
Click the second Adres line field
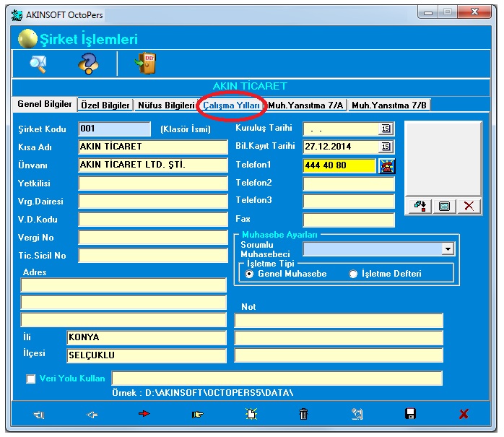[123, 303]
